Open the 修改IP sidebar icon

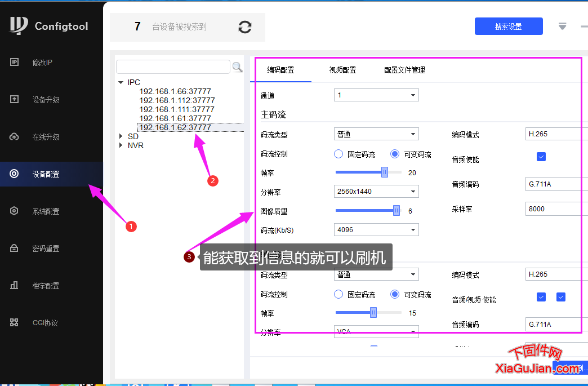(14, 62)
